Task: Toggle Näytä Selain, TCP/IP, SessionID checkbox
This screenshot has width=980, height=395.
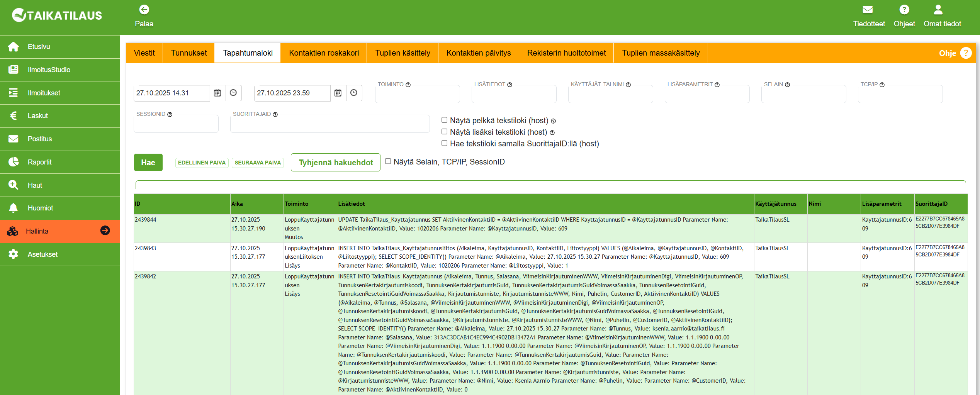Action: 388,161
